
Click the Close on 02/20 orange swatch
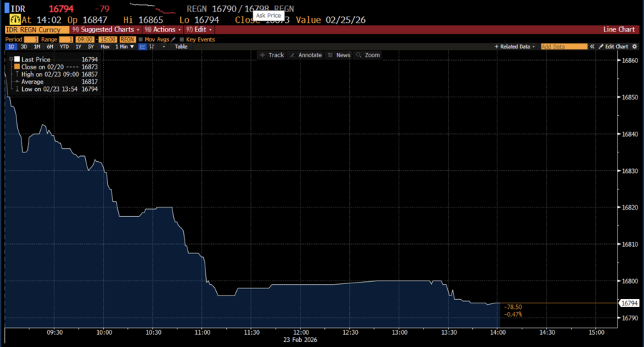(18, 67)
